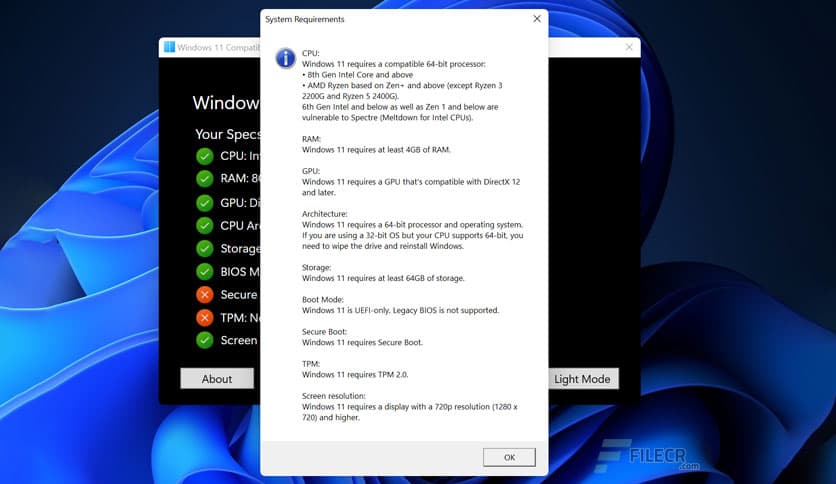Click the 'Secure Boot:' label in requirements dialog
The height and width of the screenshot is (484, 836).
pos(324,332)
